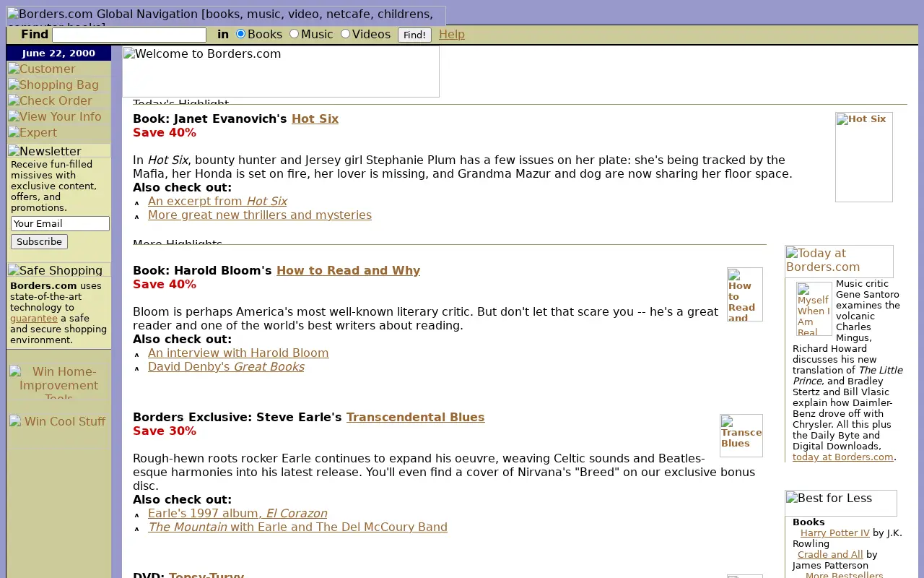Open How to Read and Why title link

click(x=348, y=270)
